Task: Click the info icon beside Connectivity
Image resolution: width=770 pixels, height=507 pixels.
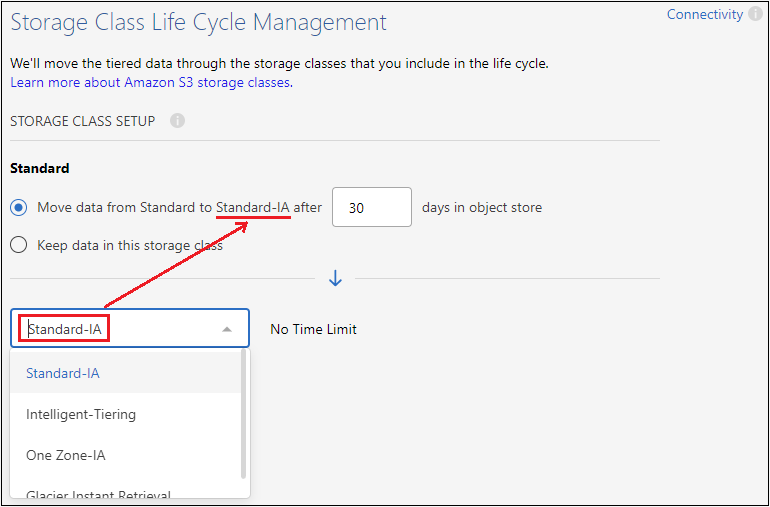Action: [754, 15]
